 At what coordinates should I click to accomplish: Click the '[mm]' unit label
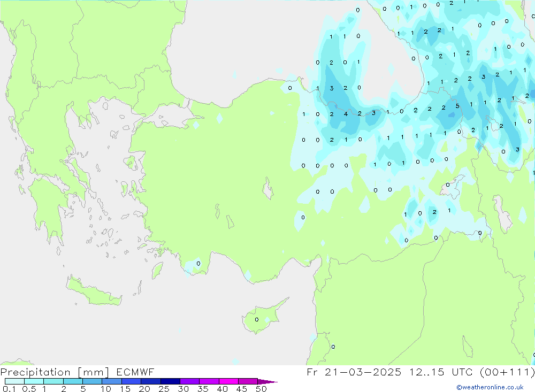(94, 372)
